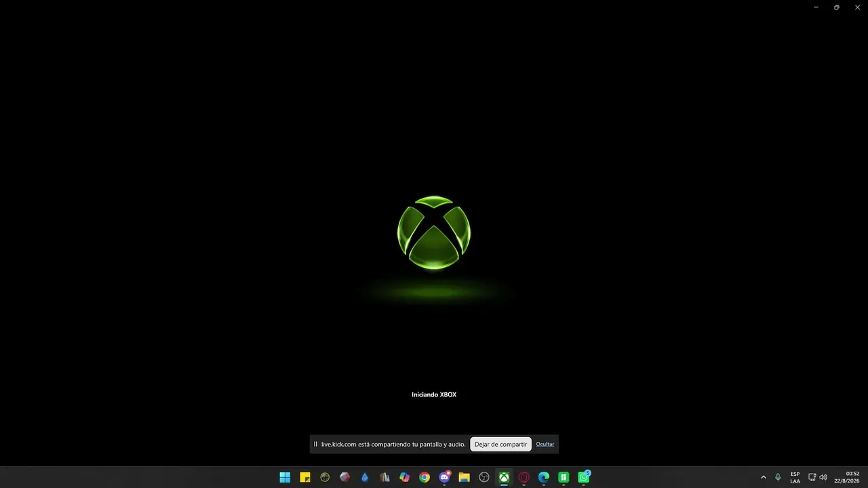Close the Xbox window
The image size is (868, 488).
coord(857,7)
